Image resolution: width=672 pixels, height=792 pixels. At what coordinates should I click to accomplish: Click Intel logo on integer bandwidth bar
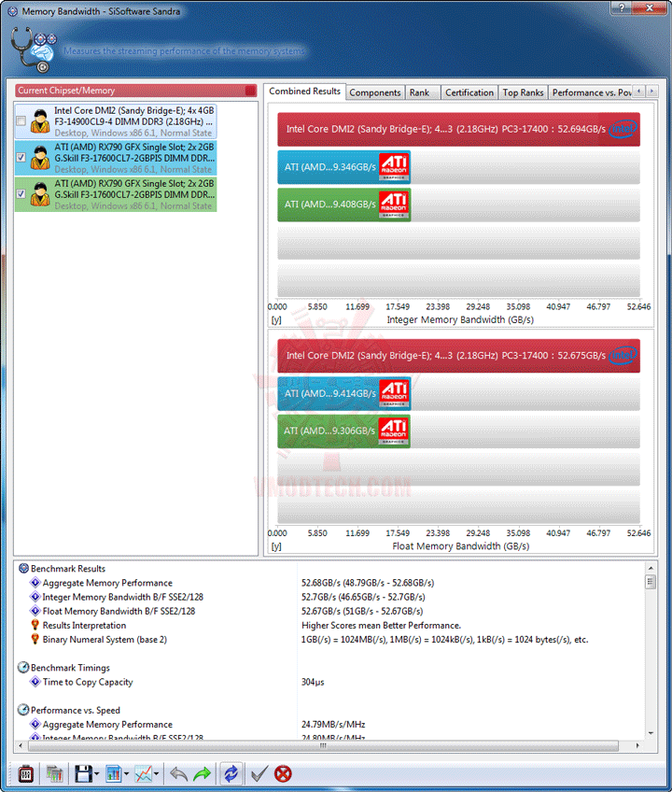tap(623, 129)
